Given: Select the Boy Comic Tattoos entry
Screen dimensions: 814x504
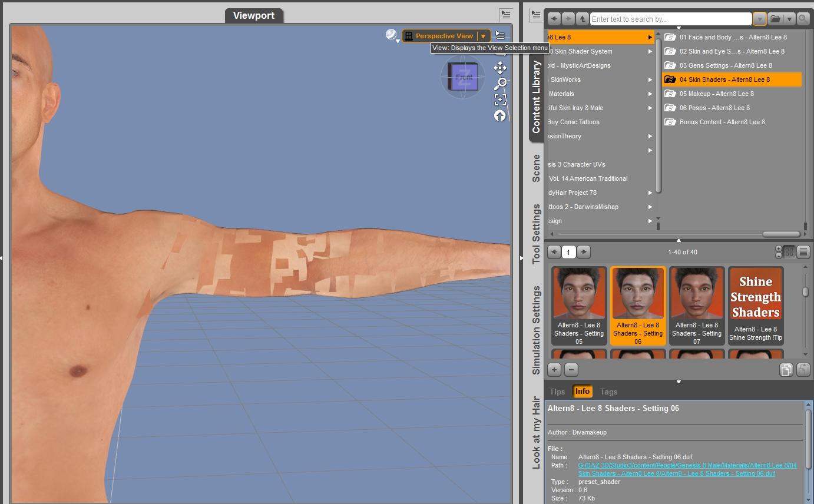Looking at the screenshot, I should tap(601, 122).
